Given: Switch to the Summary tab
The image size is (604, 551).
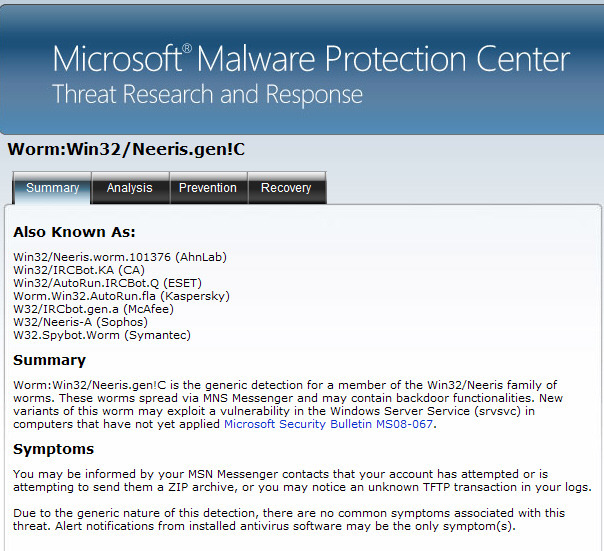Looking at the screenshot, I should coord(52,188).
